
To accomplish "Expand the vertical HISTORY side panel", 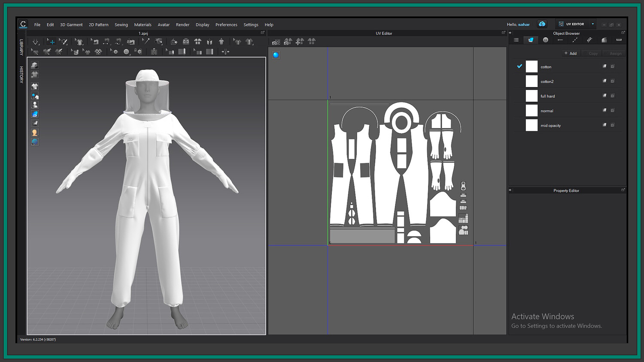I will pyautogui.click(x=21, y=75).
